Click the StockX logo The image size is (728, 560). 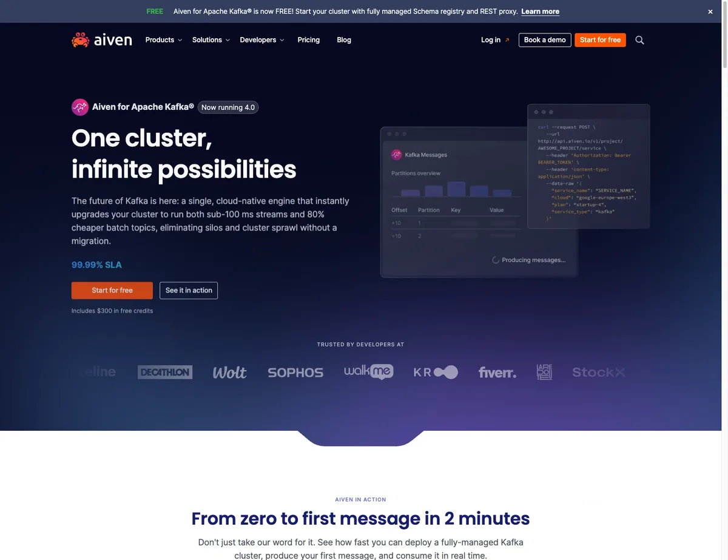coord(599,373)
